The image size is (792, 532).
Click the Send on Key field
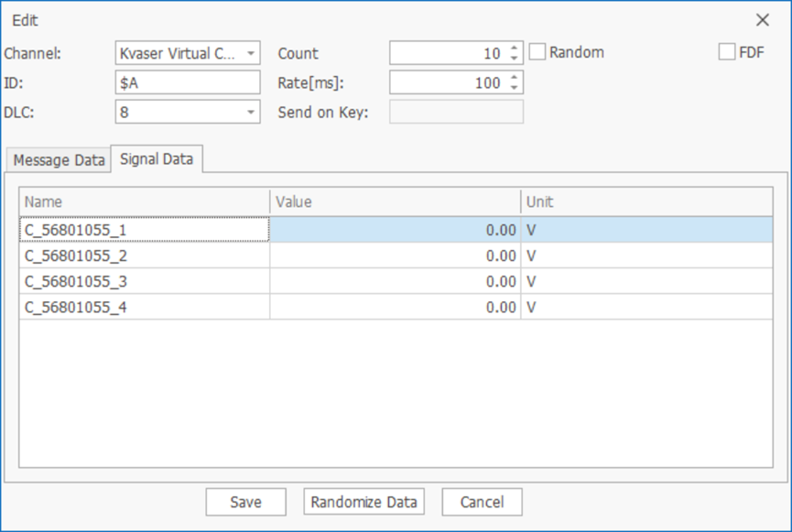pyautogui.click(x=456, y=112)
